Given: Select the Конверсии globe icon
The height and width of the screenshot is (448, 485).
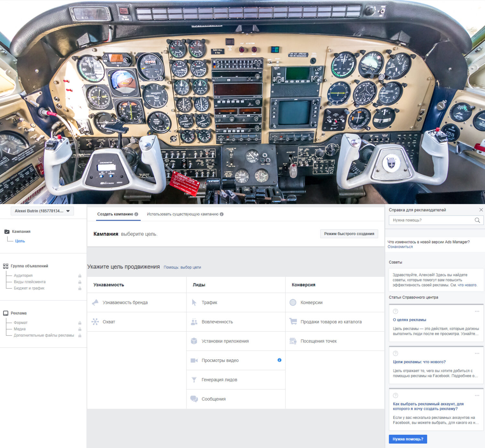Looking at the screenshot, I should (293, 302).
